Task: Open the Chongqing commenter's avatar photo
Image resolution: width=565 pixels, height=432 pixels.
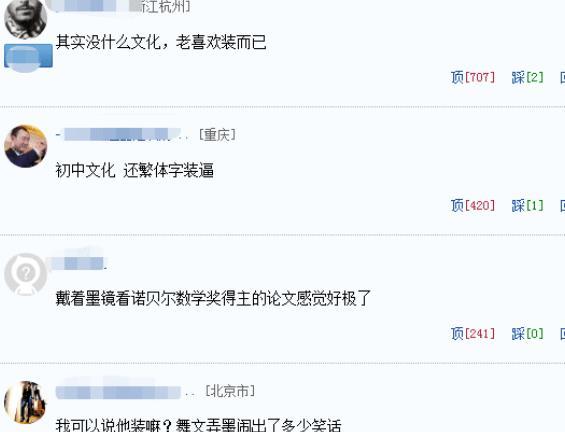Action: (26, 146)
